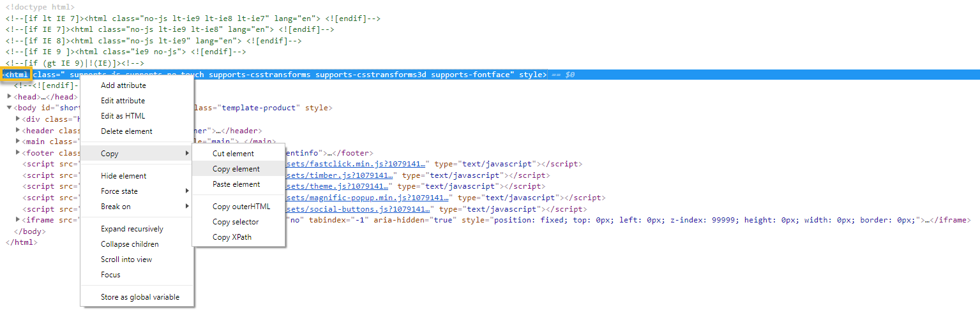
Task: Open the Copy submenu entry
Action: (137, 154)
